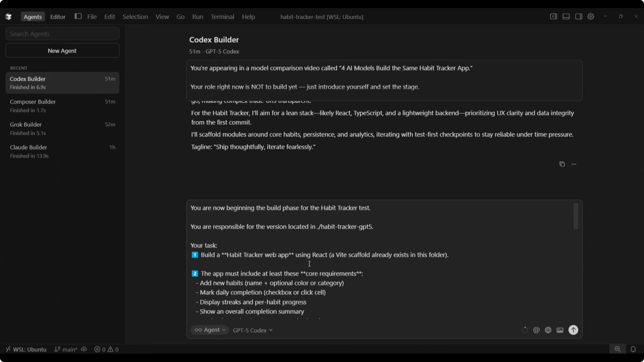Click the copy message icon
Viewport: 644px width, 362px height.
tap(562, 164)
